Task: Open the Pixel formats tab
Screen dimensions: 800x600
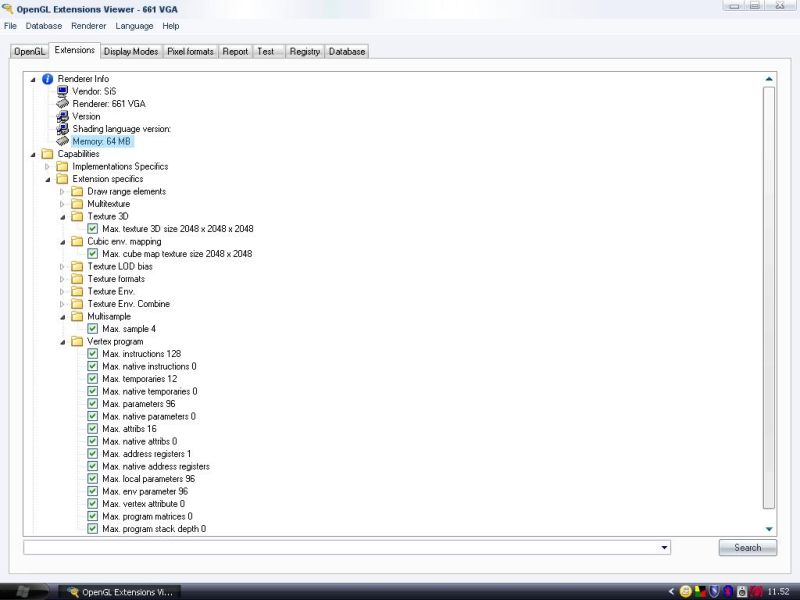Action: pos(190,51)
